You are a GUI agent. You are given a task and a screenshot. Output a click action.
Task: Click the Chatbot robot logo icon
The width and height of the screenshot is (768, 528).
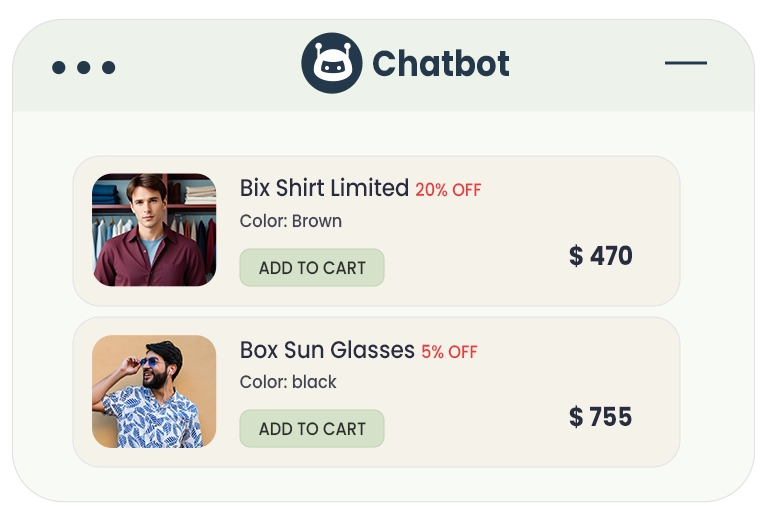coord(331,63)
